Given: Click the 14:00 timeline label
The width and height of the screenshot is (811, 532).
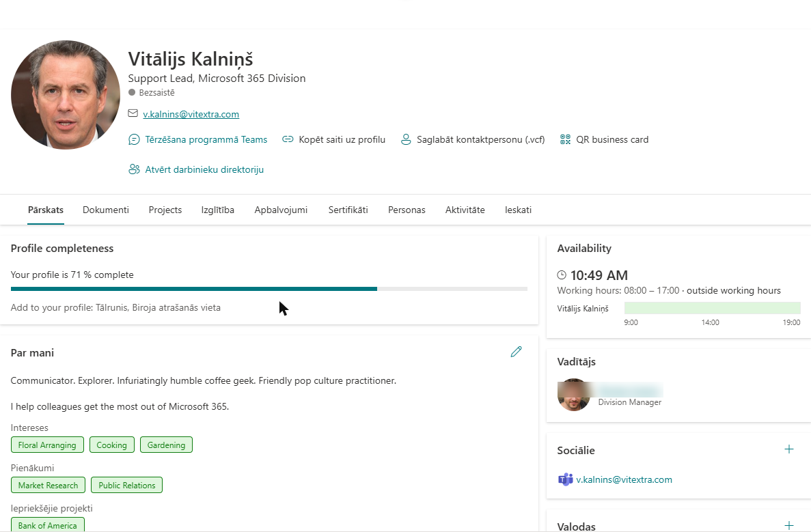Looking at the screenshot, I should tap(710, 322).
